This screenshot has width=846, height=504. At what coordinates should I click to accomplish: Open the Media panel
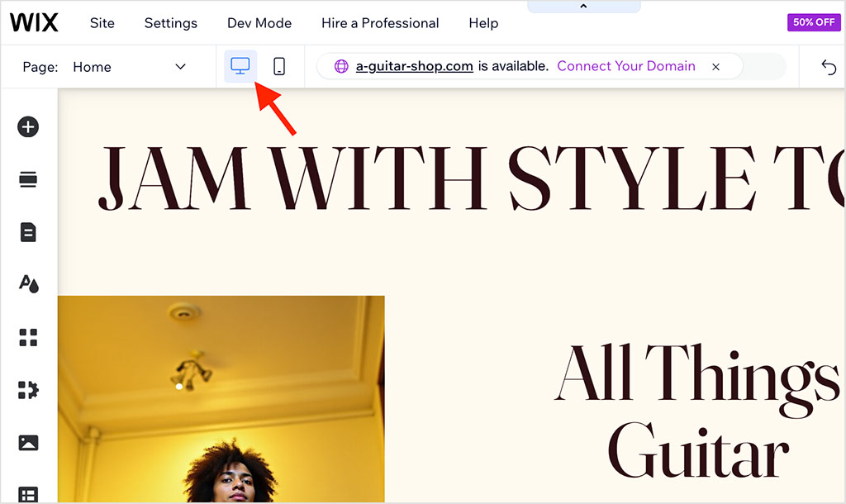pos(28,442)
